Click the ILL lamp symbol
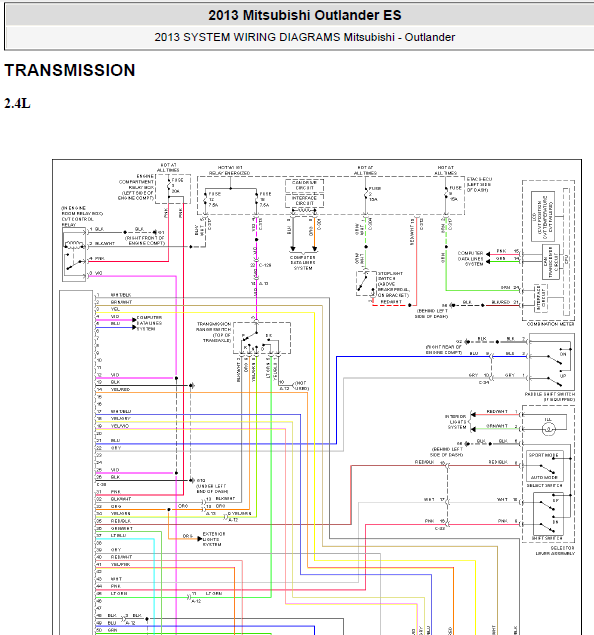This screenshot has height=635, width=594. [549, 428]
